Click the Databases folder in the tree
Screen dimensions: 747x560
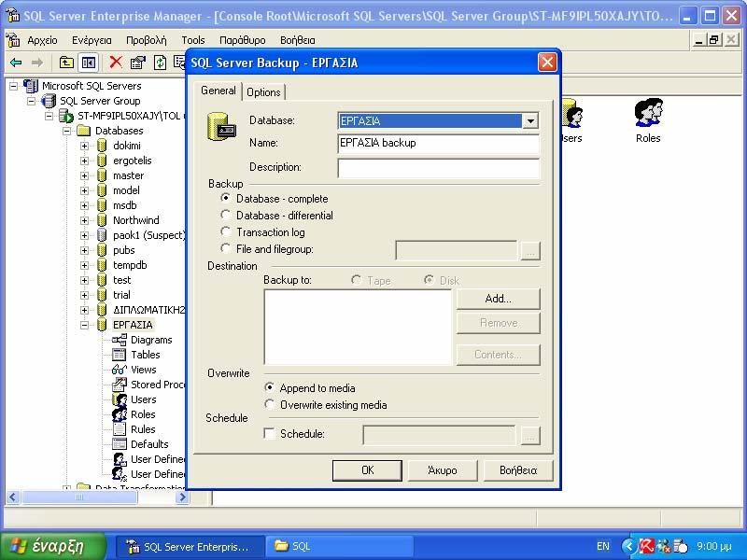(119, 131)
